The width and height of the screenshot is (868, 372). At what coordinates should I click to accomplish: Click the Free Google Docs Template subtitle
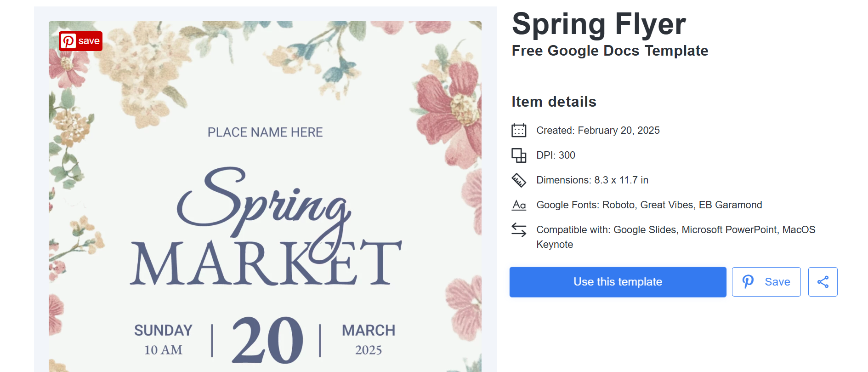pos(610,51)
